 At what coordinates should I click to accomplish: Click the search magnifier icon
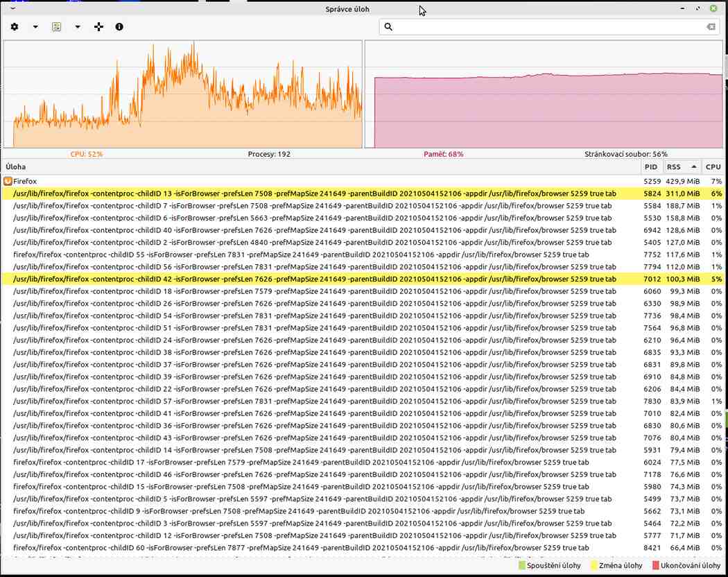(388, 26)
